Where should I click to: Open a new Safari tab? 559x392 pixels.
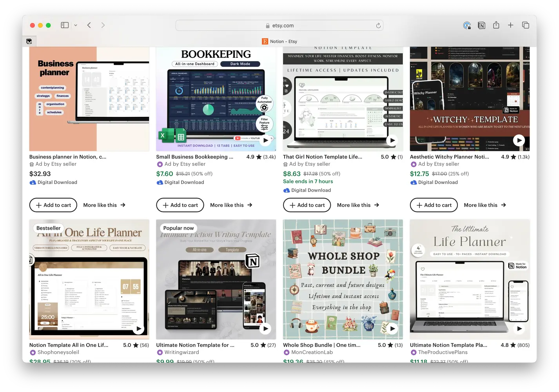(510, 25)
